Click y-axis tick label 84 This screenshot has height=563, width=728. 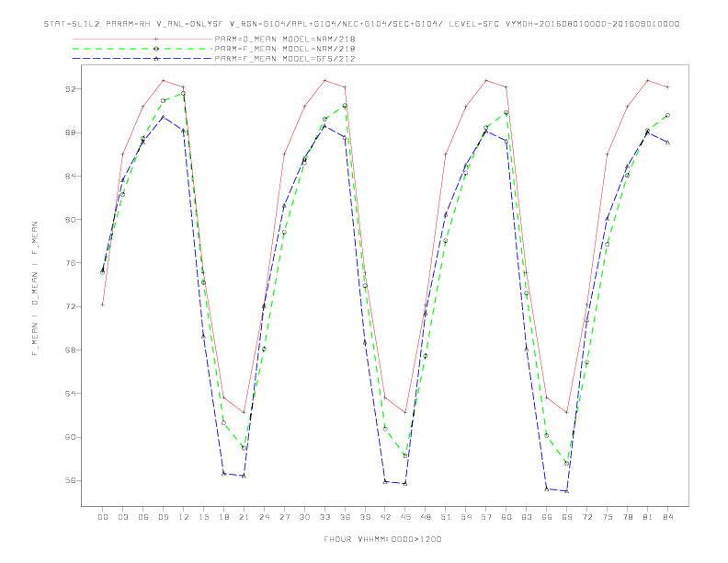71,176
